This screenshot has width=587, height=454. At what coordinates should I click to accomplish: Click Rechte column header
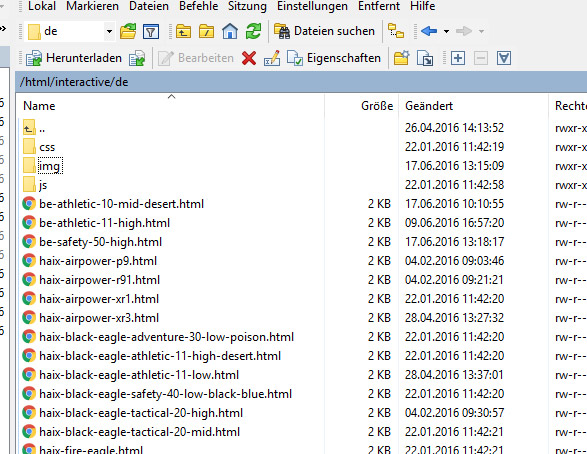pyautogui.click(x=570, y=106)
